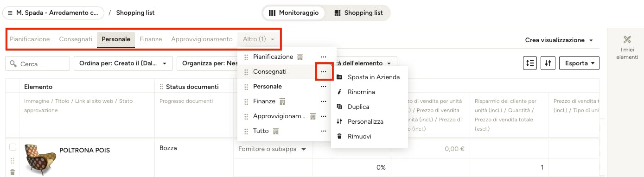
Task: Click the trash icon under Poltrona Pois row
Action: [13, 172]
